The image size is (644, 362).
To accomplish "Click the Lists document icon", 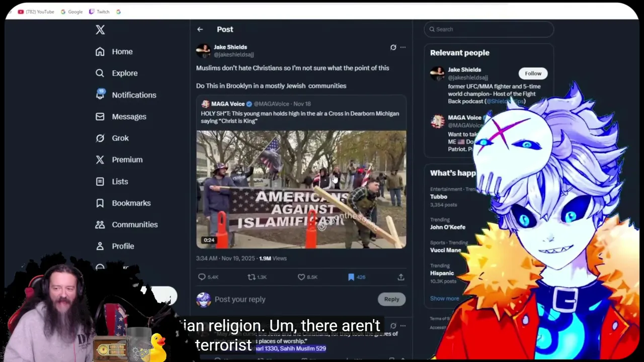I will click(100, 181).
